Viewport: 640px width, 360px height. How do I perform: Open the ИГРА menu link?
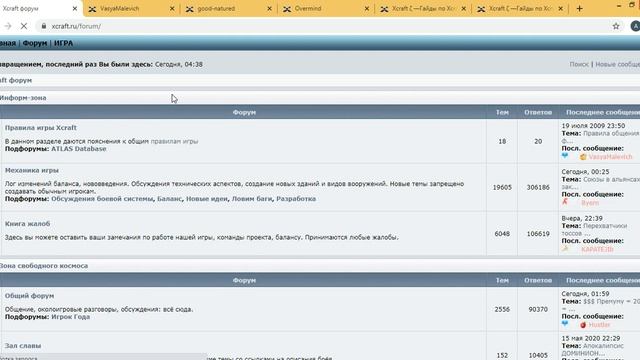(x=63, y=43)
